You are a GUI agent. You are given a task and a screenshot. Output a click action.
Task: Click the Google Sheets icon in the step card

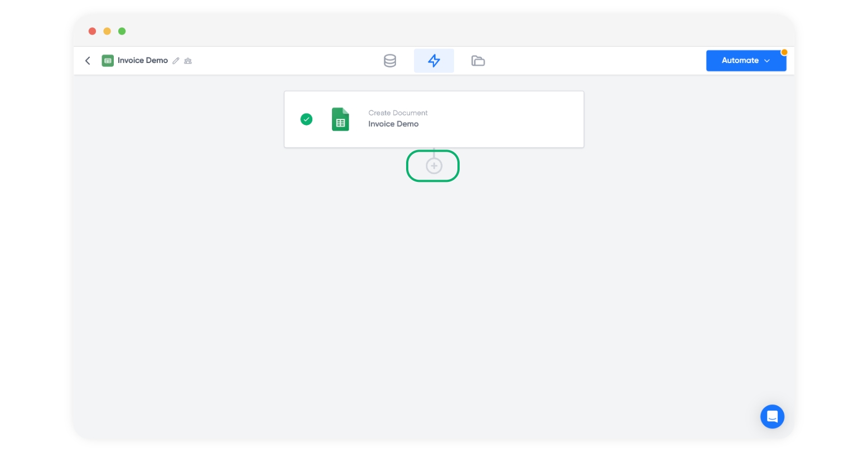click(340, 119)
